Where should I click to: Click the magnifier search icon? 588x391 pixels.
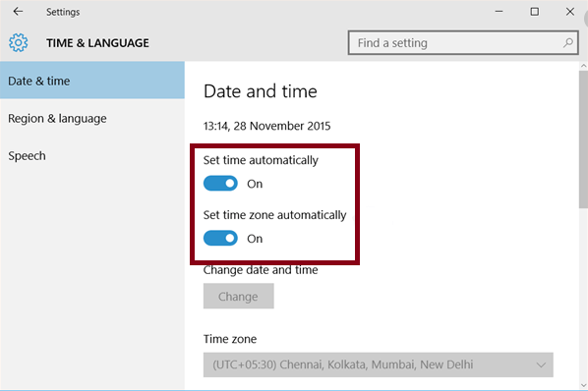[567, 42]
